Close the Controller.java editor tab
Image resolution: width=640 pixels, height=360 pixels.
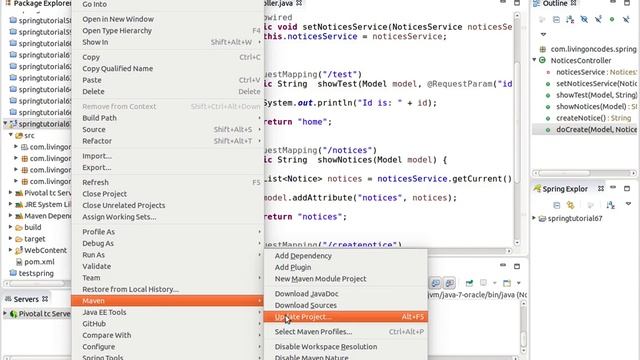(299, 3)
